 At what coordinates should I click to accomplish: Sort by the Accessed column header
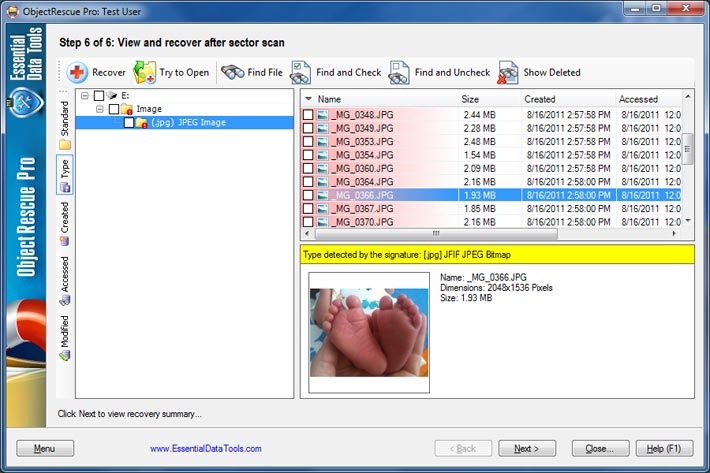point(648,99)
